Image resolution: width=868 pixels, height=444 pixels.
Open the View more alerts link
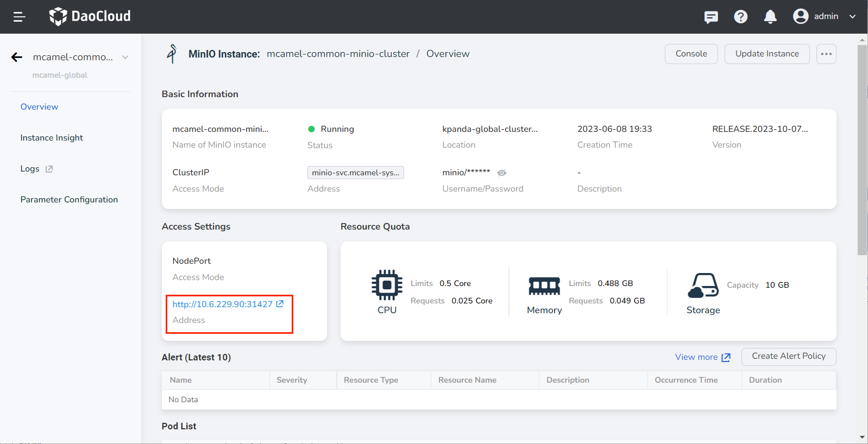click(702, 357)
